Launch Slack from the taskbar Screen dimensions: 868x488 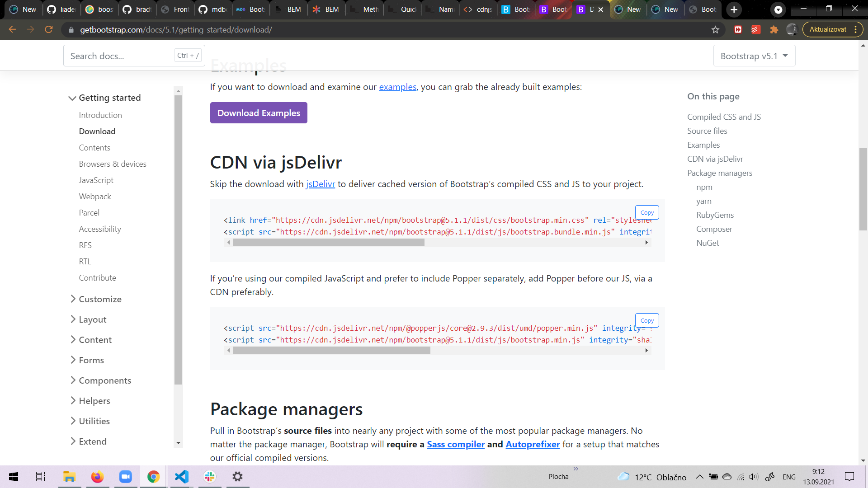coord(209,476)
